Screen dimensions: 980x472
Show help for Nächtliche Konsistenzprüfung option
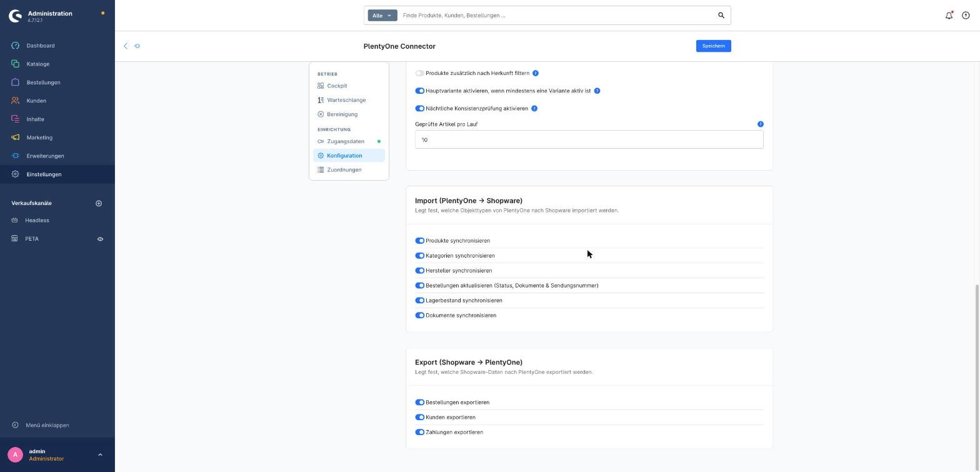[x=534, y=108]
